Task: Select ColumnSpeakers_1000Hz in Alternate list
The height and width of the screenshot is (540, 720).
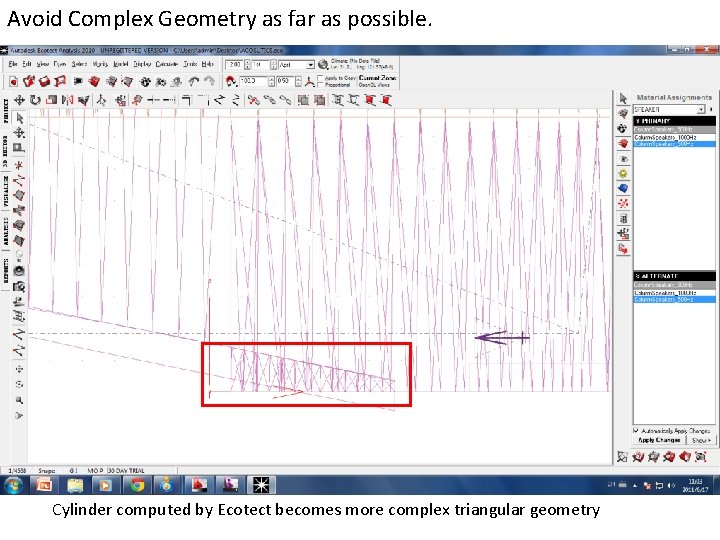Action: [674, 292]
